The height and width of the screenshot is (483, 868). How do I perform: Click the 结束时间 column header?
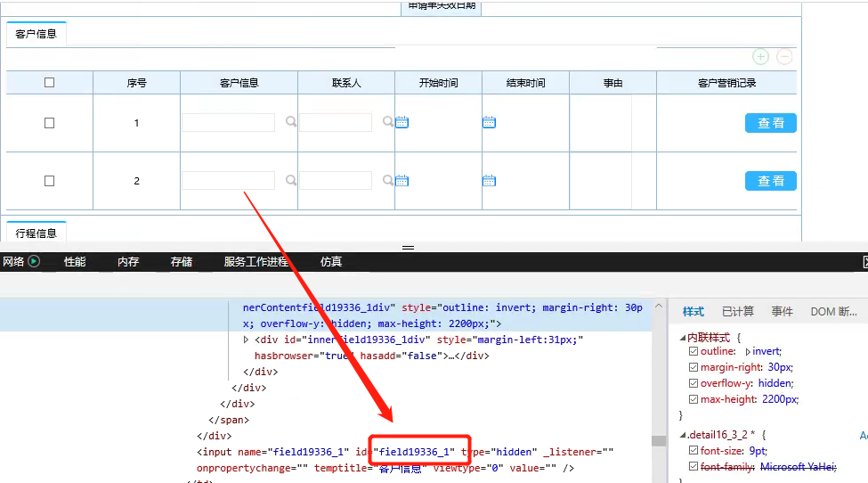tap(526, 83)
